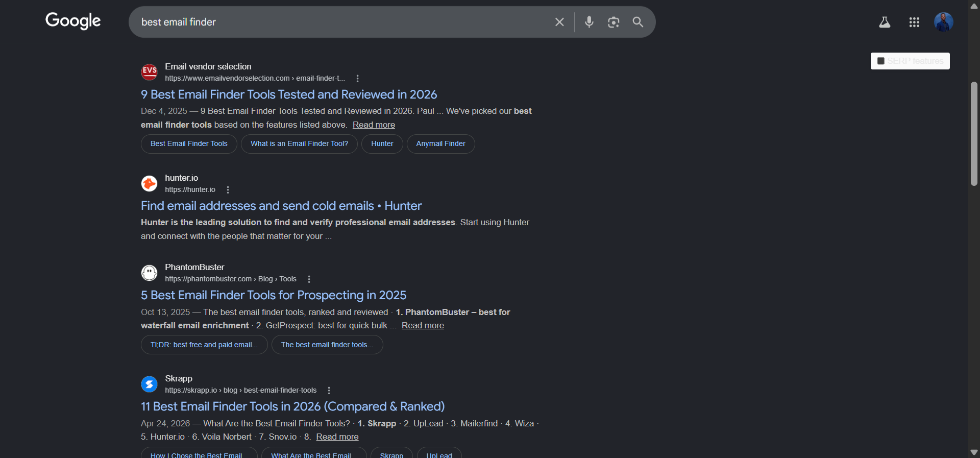Click the hunter.io orange fox favicon
Viewport: 980px width, 458px height.
(149, 183)
